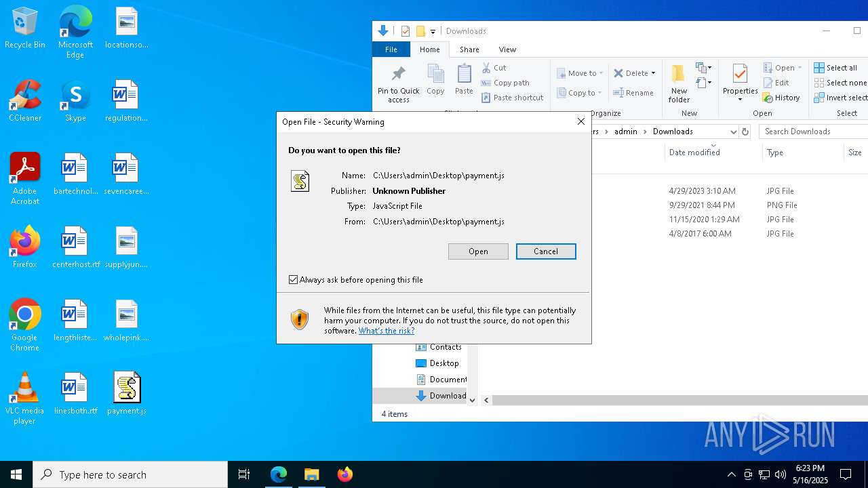The image size is (868, 488).
Task: Open the What's the risk? link
Action: pos(387,331)
